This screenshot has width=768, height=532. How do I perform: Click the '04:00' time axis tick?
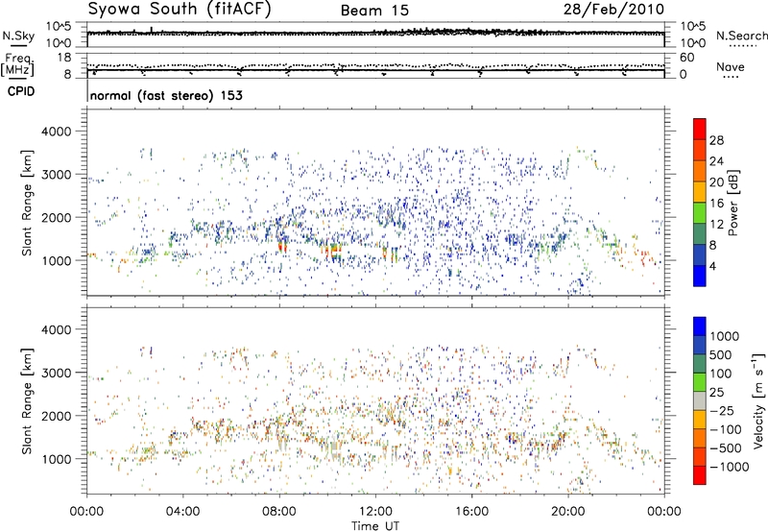pyautogui.click(x=182, y=512)
